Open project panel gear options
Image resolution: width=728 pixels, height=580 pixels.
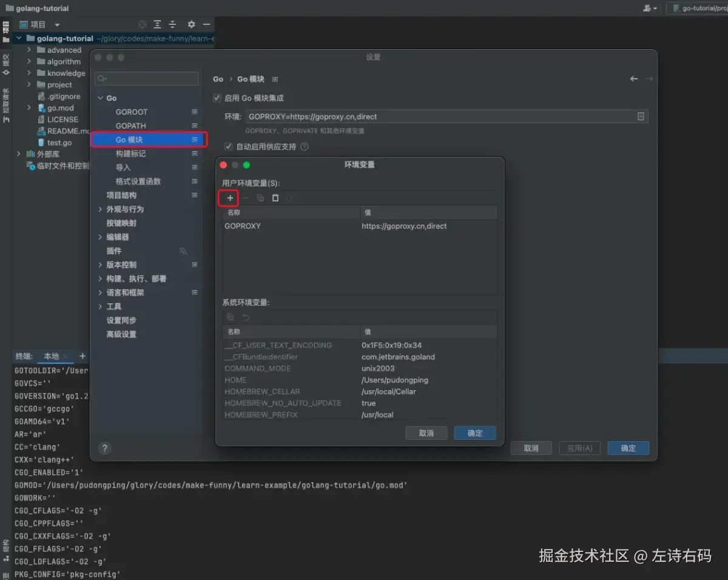click(x=191, y=24)
